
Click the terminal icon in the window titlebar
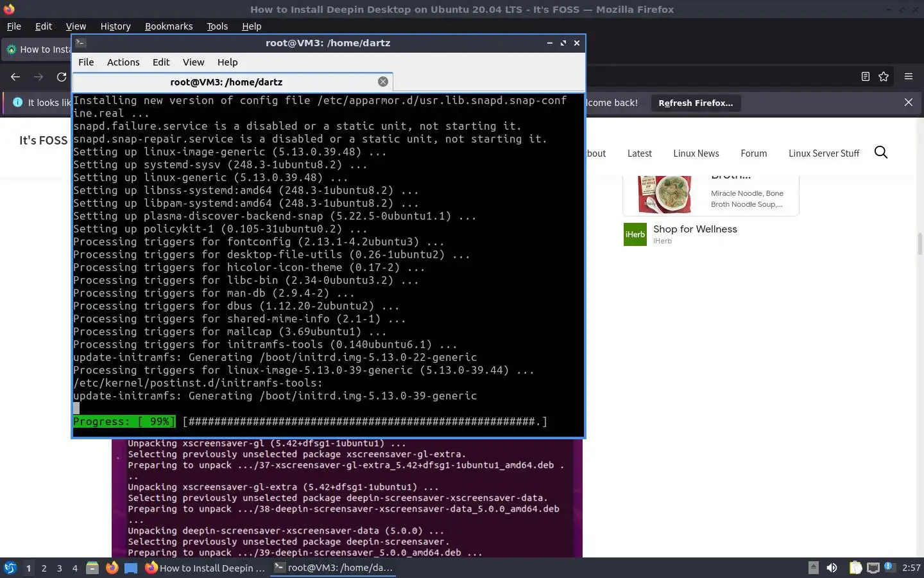coord(81,43)
